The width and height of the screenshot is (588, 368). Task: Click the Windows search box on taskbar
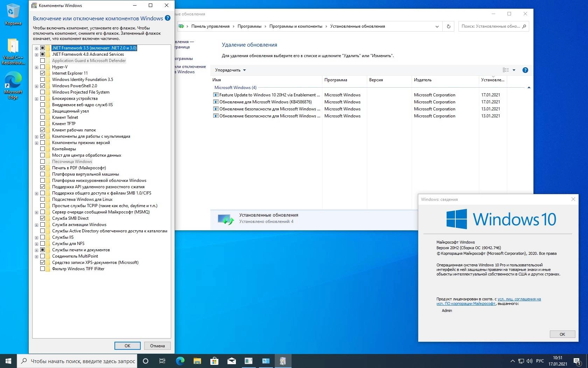point(77,361)
